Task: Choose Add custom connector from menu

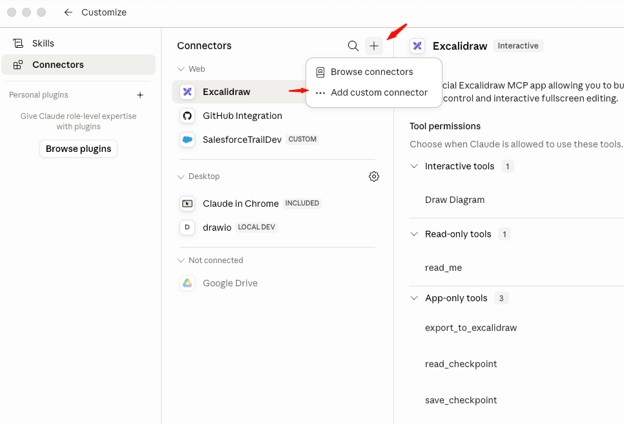Action: tap(374, 92)
